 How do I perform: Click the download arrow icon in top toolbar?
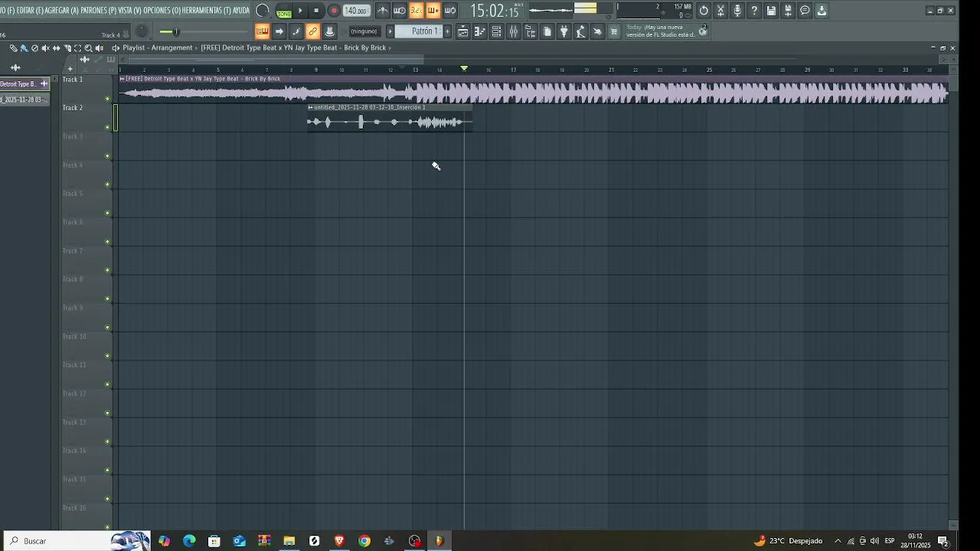(x=822, y=11)
